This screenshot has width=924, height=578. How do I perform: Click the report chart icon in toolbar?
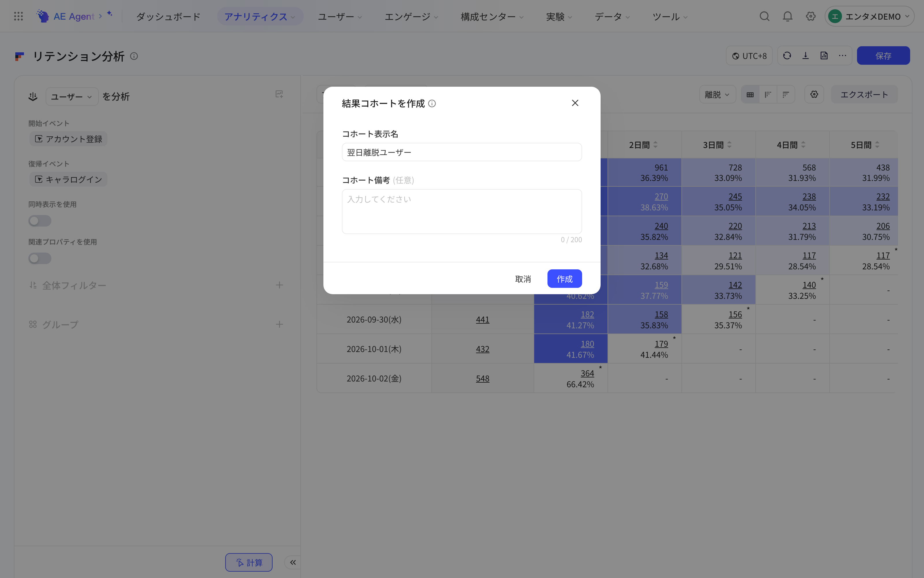pos(824,56)
